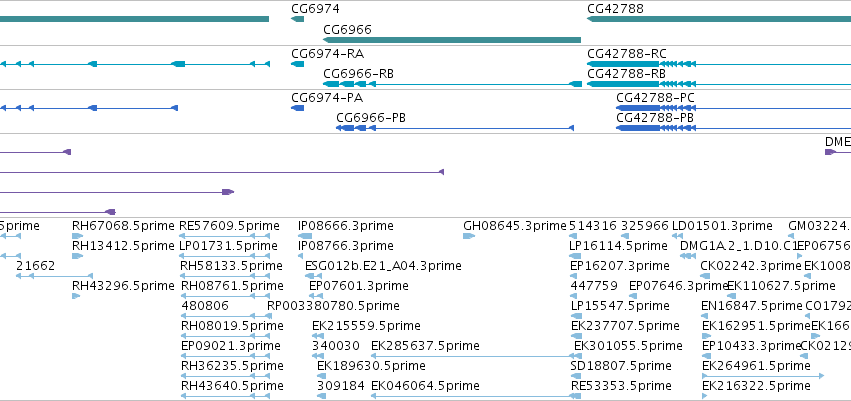This screenshot has width=851, height=401.
Task: Open EST label LP16114.5prime
Action: click(x=618, y=246)
